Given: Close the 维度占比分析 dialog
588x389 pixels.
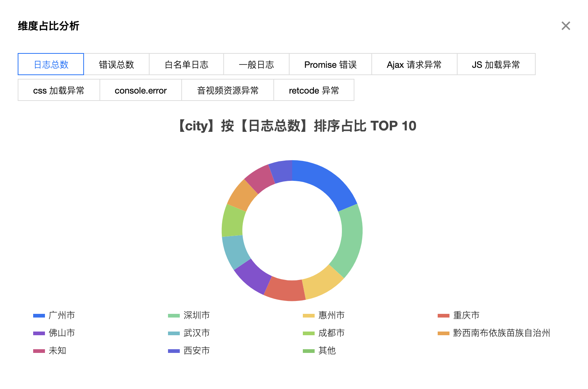Looking at the screenshot, I should pos(566,26).
